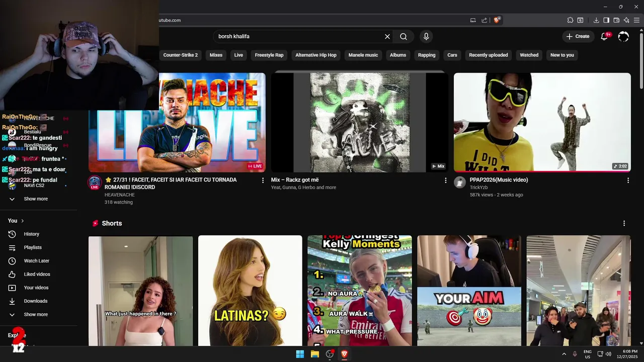Viewport: 644px width, 362px height.
Task: Open the 'What just happened in there?' short
Action: [x=140, y=291]
